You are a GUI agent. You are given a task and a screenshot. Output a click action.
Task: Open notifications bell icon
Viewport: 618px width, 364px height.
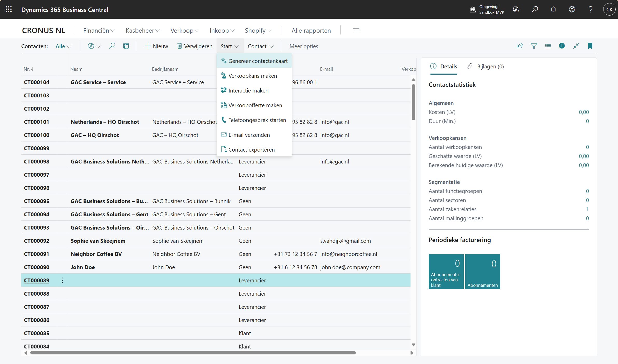pyautogui.click(x=553, y=10)
